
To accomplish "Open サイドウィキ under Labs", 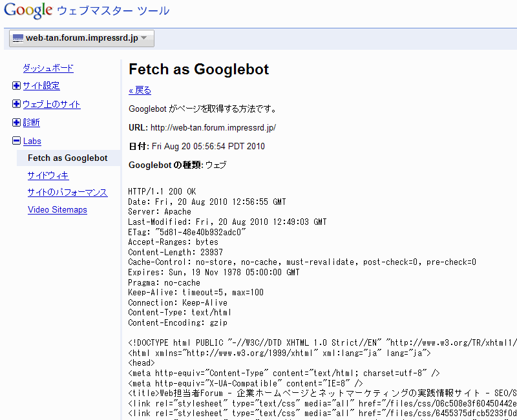I will (x=48, y=175).
